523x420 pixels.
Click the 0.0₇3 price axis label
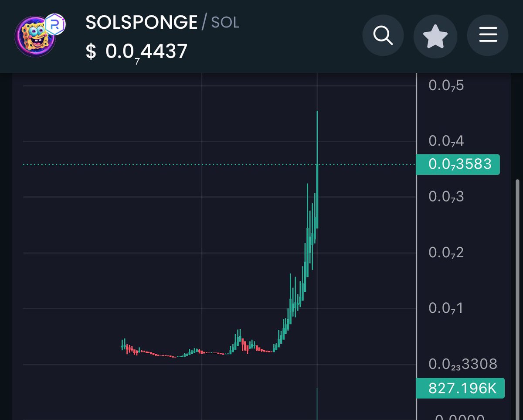[446, 197]
